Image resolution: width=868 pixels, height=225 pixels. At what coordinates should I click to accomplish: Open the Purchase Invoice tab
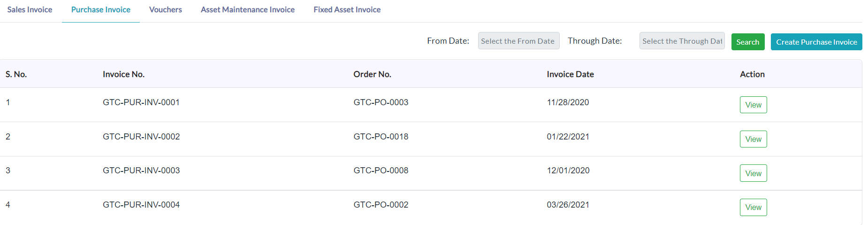101,9
